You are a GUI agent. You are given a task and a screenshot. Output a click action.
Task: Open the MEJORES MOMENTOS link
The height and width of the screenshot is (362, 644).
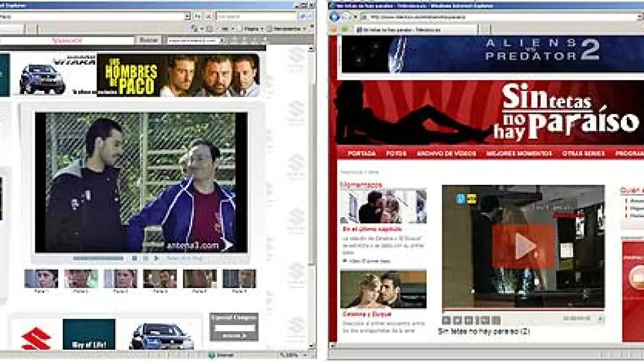519,153
